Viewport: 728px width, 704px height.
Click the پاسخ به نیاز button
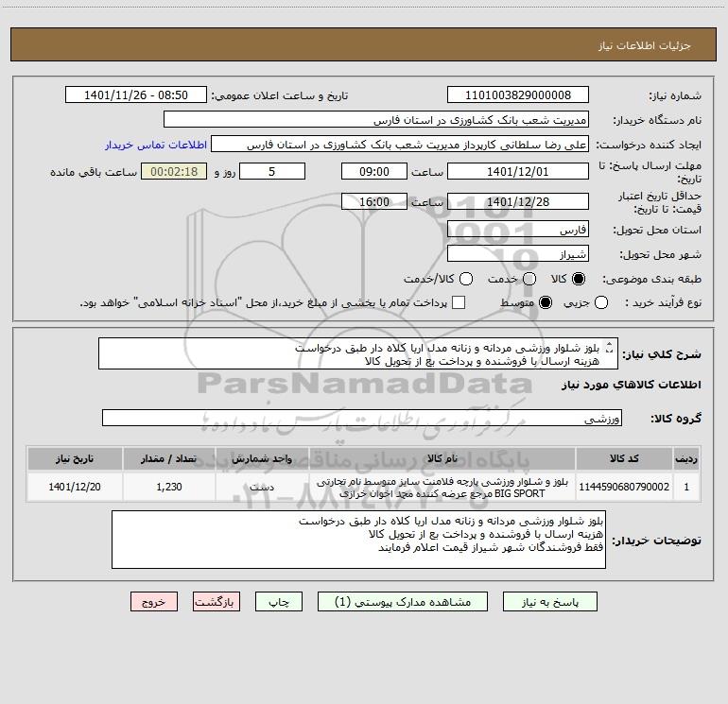[x=550, y=602]
